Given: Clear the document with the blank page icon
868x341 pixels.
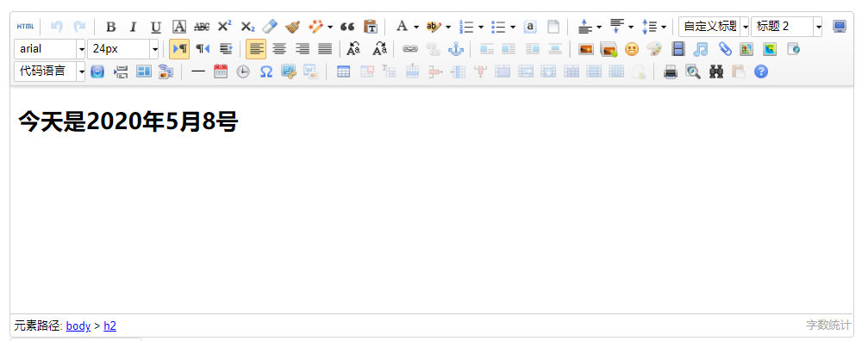Looking at the screenshot, I should coord(553,27).
